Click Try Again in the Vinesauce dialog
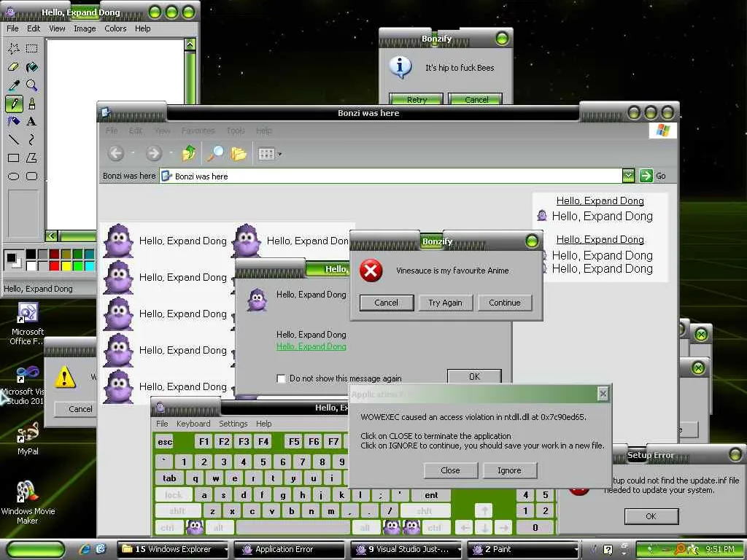Image resolution: width=747 pixels, height=560 pixels. click(x=446, y=303)
